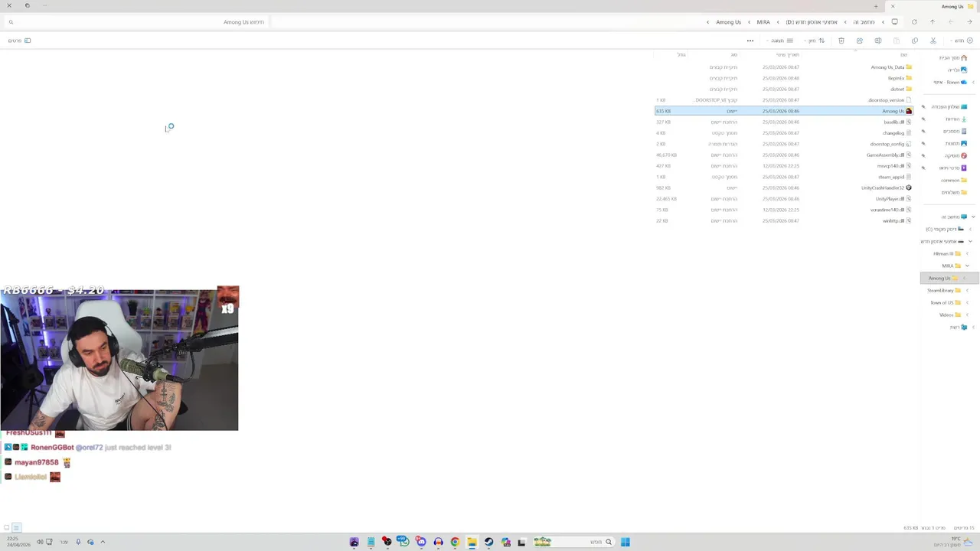Open the View layout dropdown in toolbar
The width and height of the screenshot is (980, 551).
781,41
